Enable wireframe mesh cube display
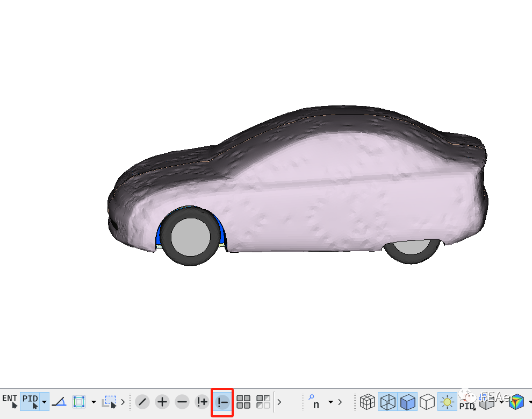Image resolution: width=532 pixels, height=419 pixels. click(x=368, y=402)
